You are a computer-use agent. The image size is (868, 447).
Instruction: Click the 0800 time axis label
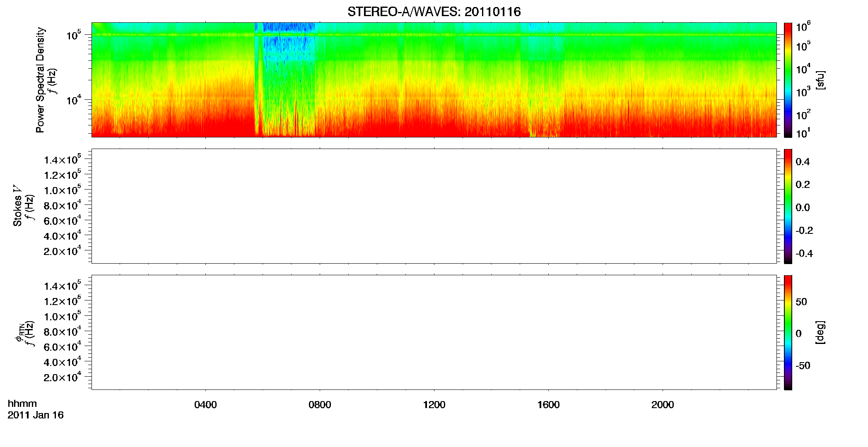click(320, 405)
